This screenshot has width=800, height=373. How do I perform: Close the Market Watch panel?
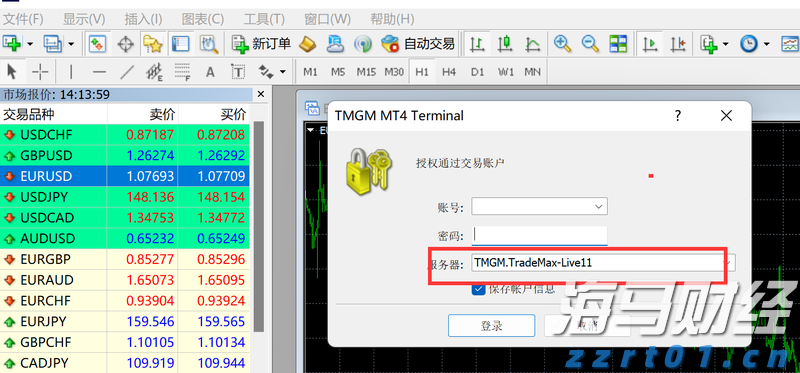[x=261, y=94]
